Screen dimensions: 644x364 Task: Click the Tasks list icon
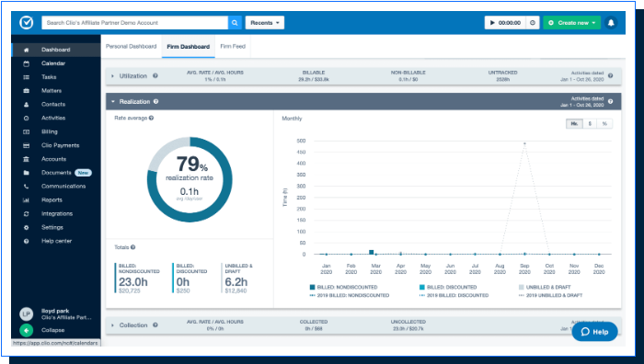point(27,77)
